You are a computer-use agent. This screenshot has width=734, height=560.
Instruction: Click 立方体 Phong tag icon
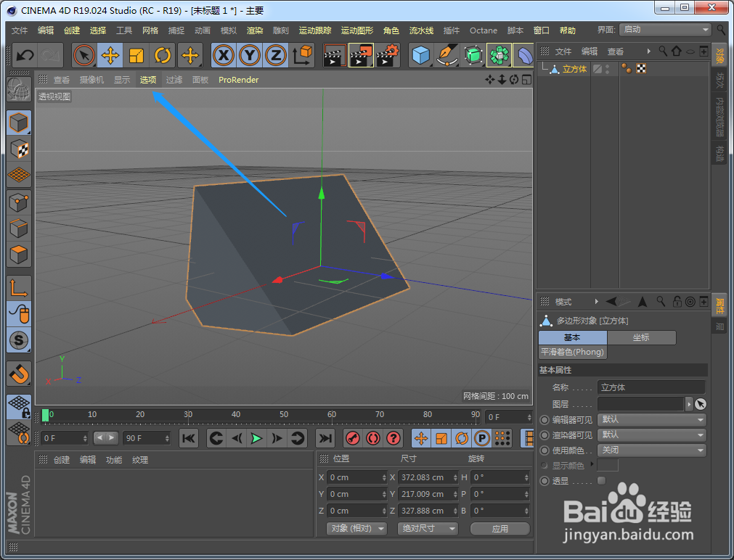point(627,69)
